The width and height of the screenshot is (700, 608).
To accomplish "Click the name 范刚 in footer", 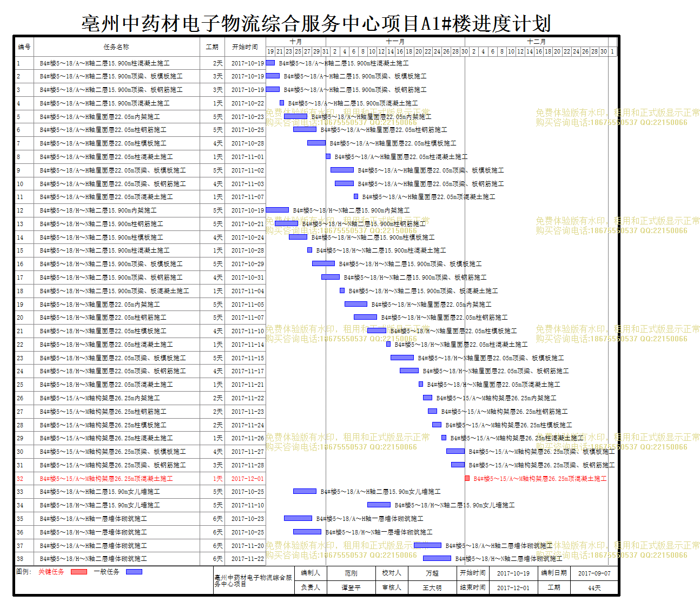I will coord(351,573).
